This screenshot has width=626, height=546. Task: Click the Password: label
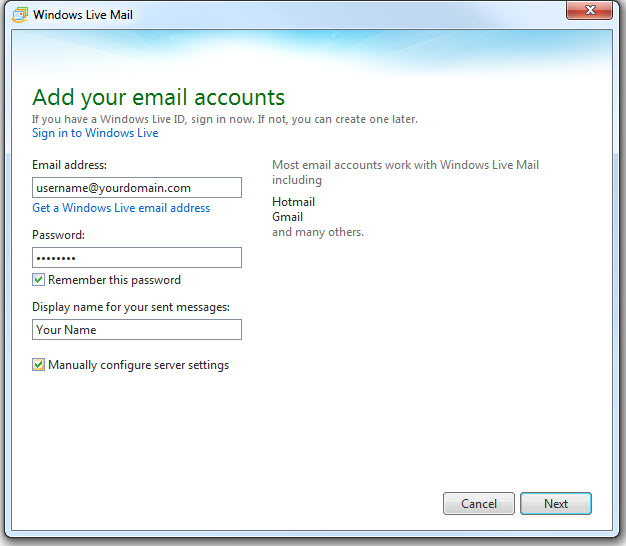coord(58,235)
